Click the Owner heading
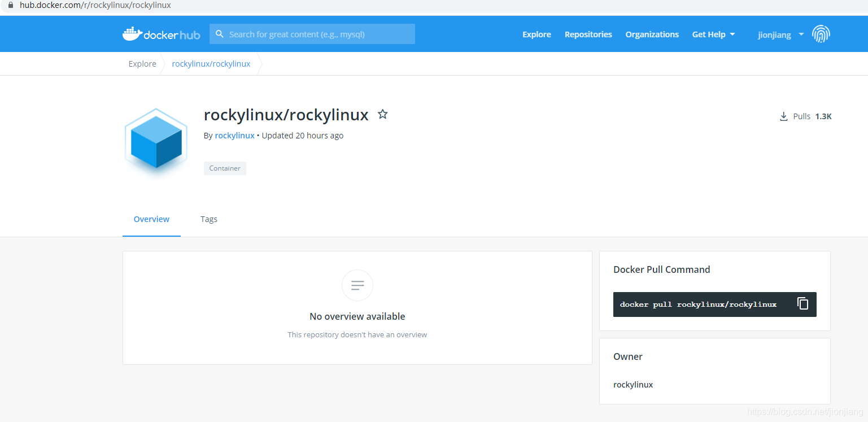This screenshot has width=868, height=422. tap(628, 356)
